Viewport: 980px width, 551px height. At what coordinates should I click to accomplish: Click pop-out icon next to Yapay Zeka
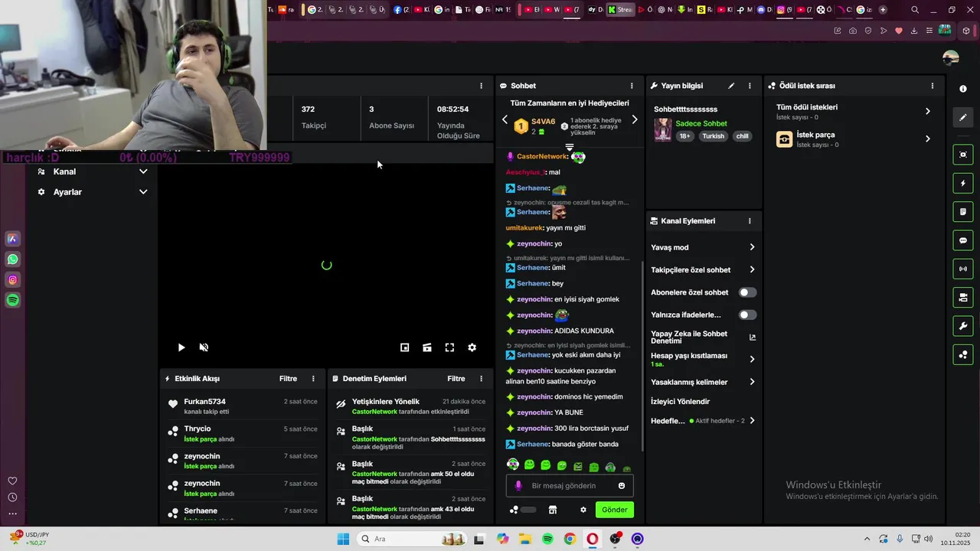752,337
